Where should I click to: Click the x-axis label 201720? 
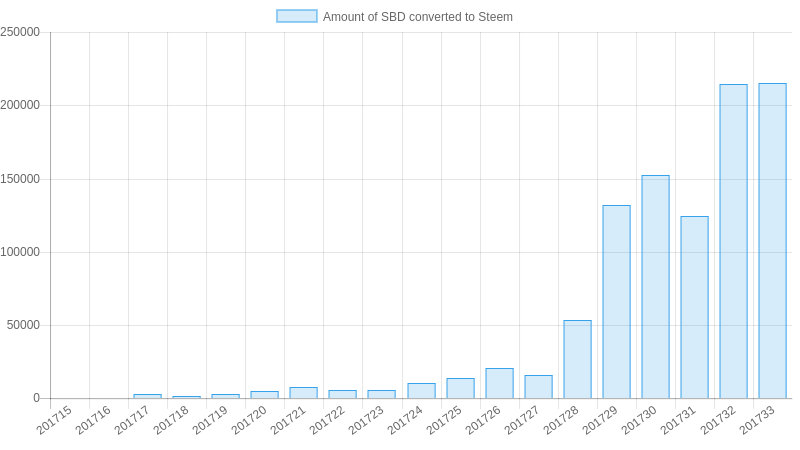[249, 420]
